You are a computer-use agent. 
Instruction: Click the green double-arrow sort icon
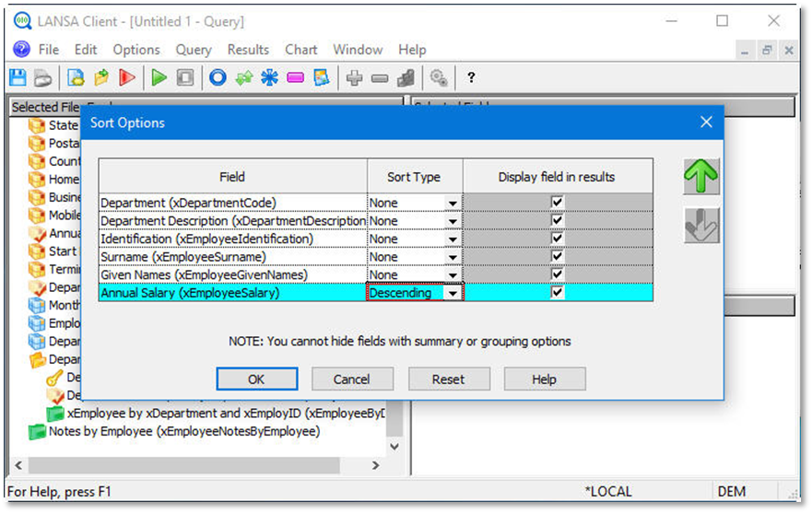244,78
